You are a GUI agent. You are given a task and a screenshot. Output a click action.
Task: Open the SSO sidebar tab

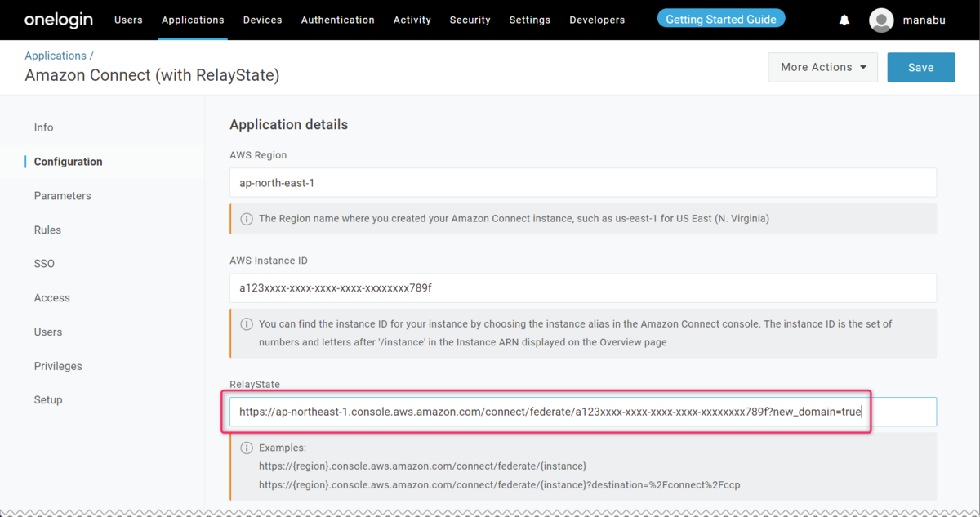pos(44,264)
